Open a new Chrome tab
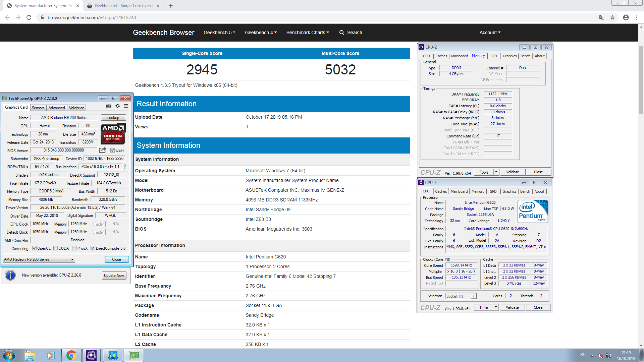Viewport: 644px width, 362px height. point(171,6)
